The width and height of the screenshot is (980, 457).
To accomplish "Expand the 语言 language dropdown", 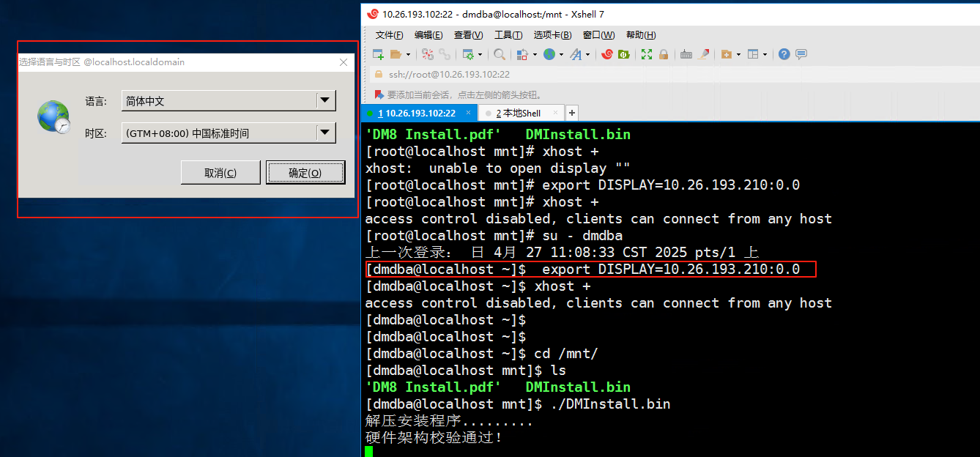I will 325,101.
